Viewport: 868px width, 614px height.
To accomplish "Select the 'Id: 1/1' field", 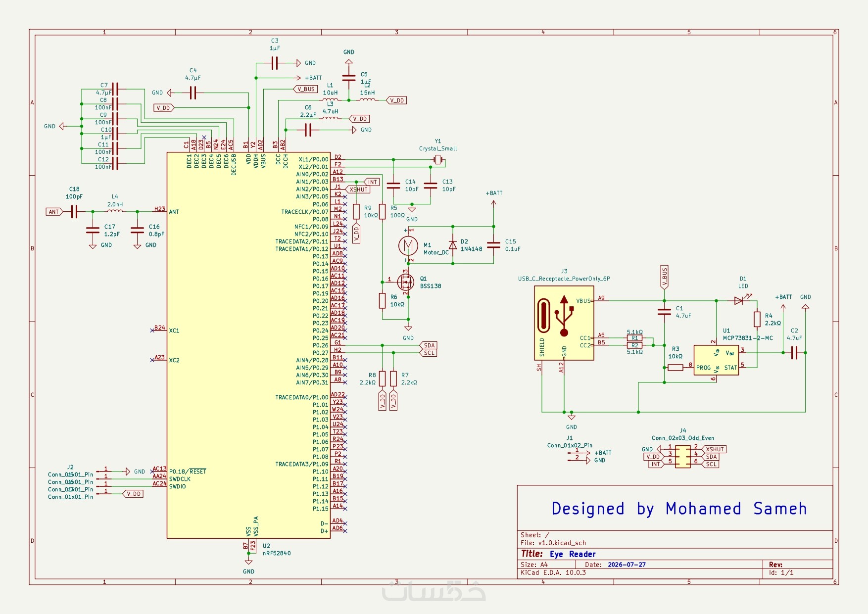I will [781, 572].
